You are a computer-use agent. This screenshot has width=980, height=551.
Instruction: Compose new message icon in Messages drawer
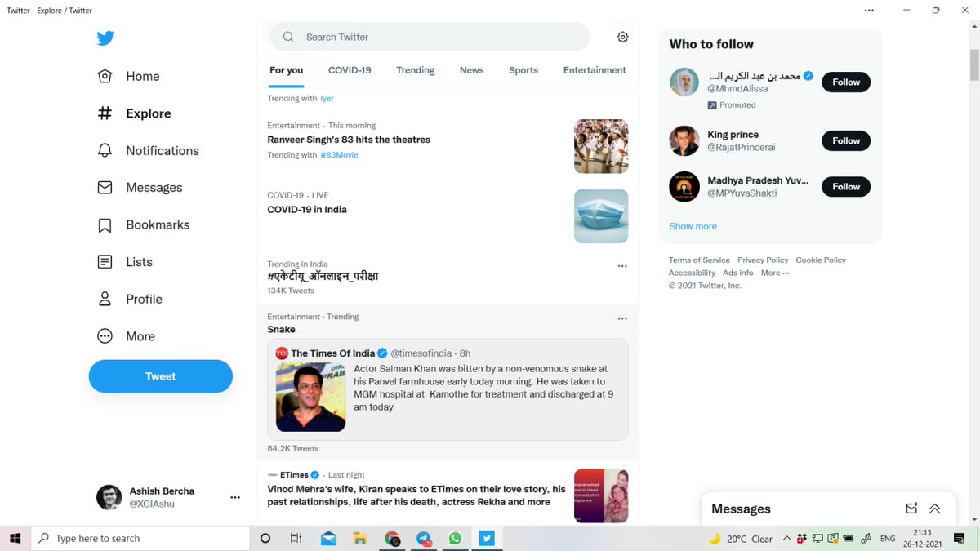coord(912,509)
